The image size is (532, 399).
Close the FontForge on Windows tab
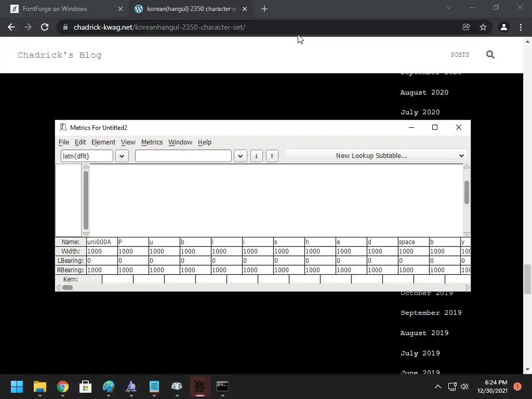120,9
